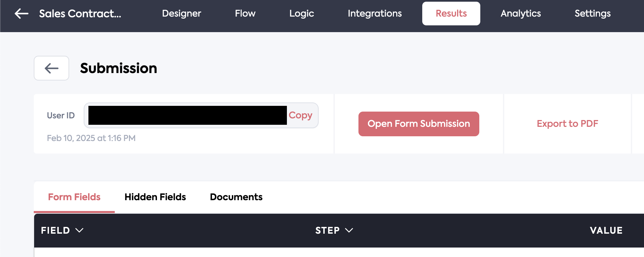Open the Designer tab
The width and height of the screenshot is (644, 257).
181,14
